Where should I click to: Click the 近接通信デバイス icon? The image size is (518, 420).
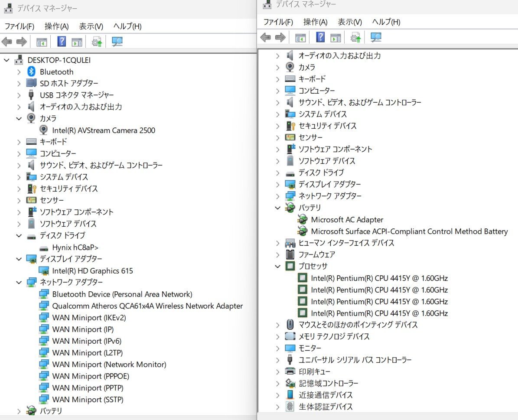tap(290, 394)
